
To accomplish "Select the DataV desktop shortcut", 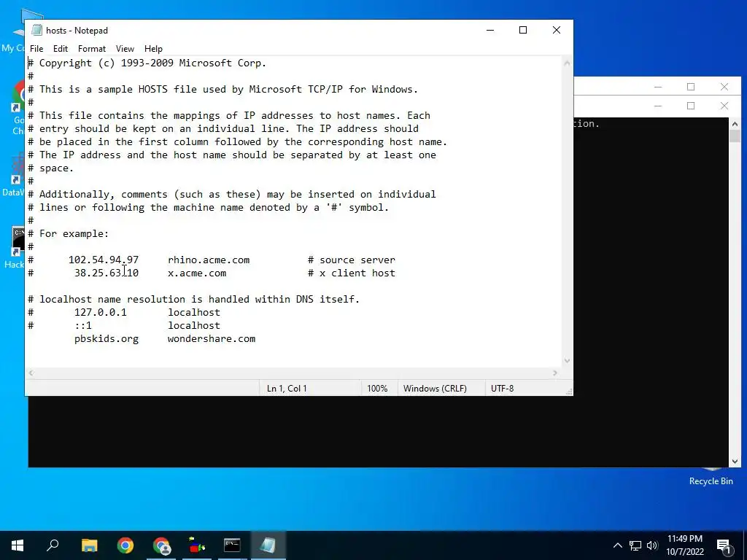I will coord(13,175).
